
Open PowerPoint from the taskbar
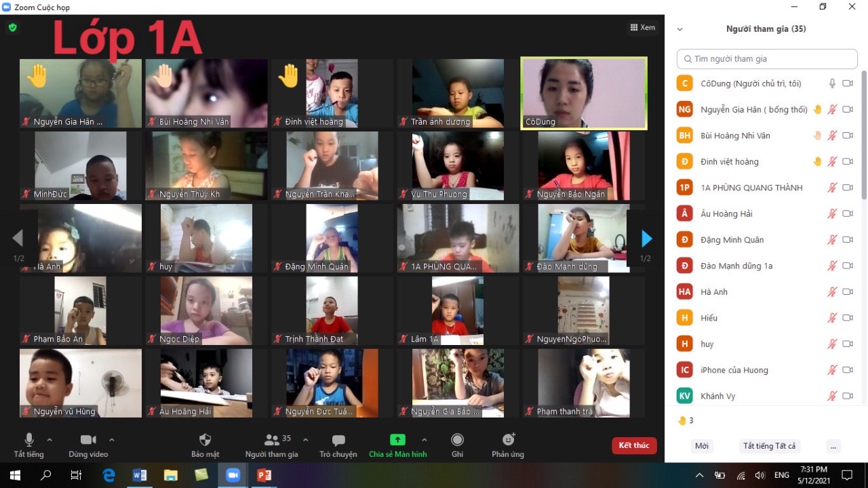point(264,475)
